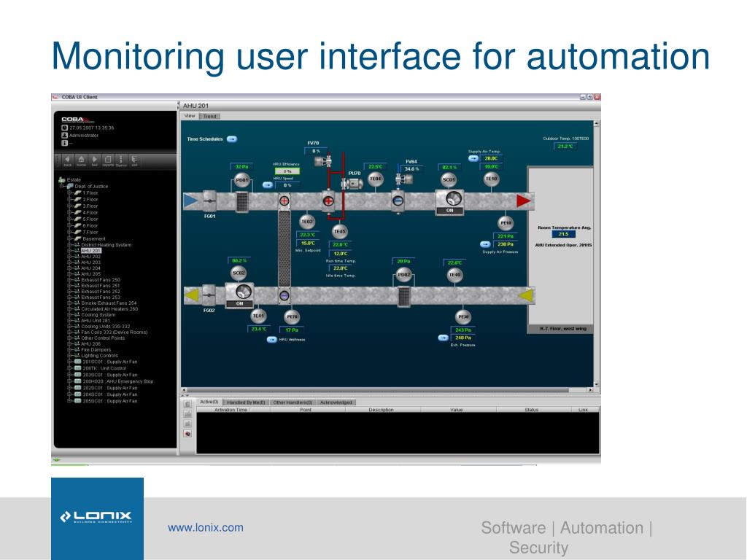Viewport: 747px width, 560px height.
Task: Go back using the Back toolbar icon
Action: pyautogui.click(x=68, y=160)
